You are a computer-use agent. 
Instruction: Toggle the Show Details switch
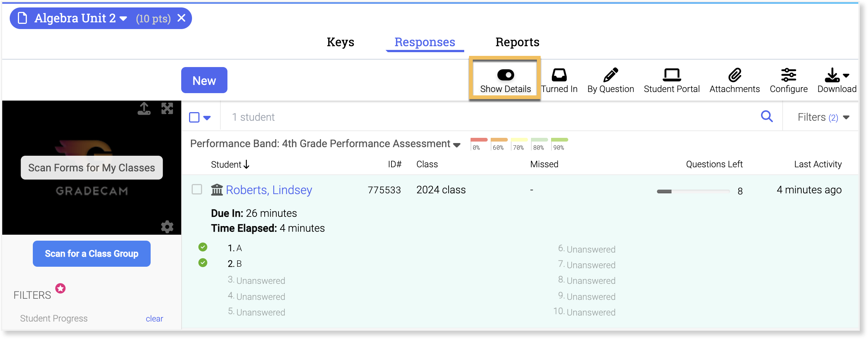[x=505, y=75]
